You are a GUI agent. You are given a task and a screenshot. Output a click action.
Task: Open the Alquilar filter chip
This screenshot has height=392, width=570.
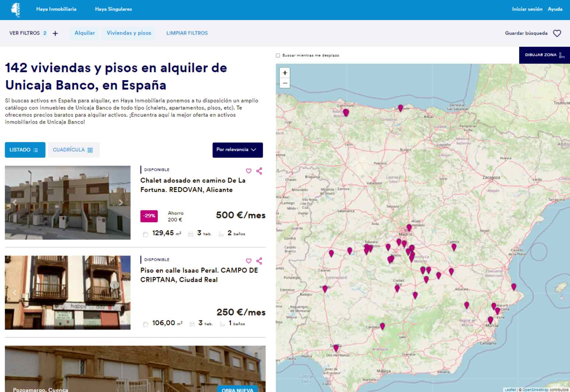85,33
